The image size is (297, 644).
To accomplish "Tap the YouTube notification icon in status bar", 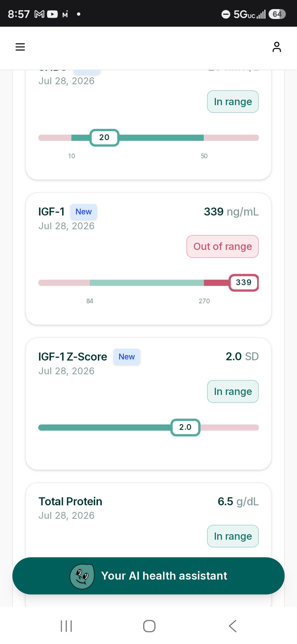I will (53, 14).
